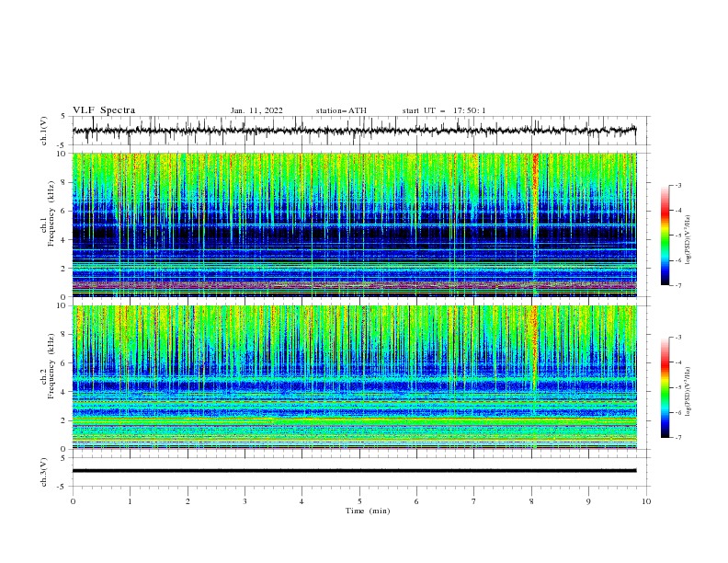This screenshot has width=728, height=563.
Task: Click the "-3" tick on ch.1 color bar
Action: coord(677,185)
